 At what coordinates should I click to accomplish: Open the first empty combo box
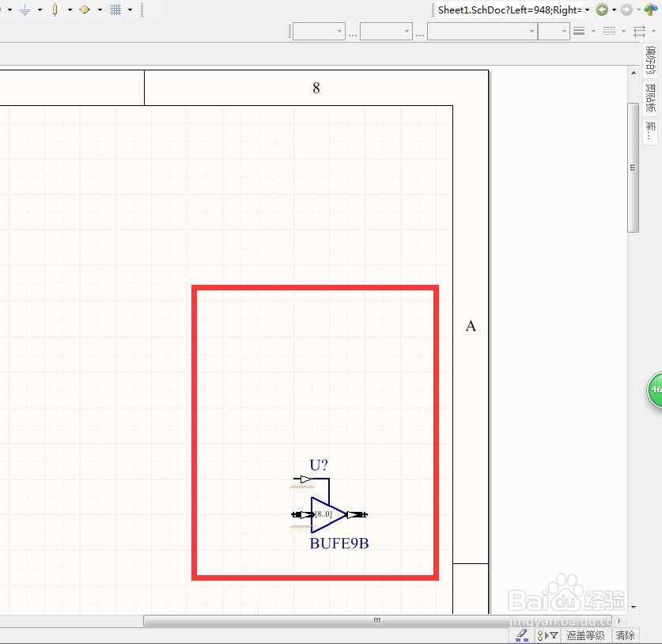(320, 31)
